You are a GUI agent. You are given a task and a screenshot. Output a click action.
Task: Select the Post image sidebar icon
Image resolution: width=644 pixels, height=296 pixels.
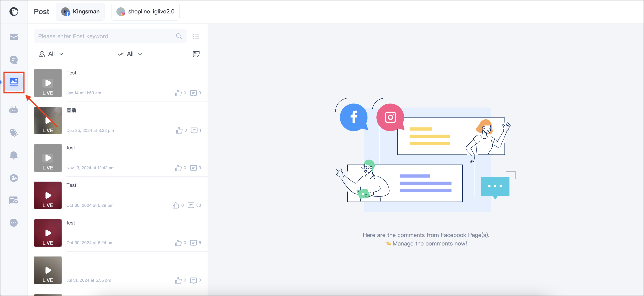pyautogui.click(x=14, y=82)
